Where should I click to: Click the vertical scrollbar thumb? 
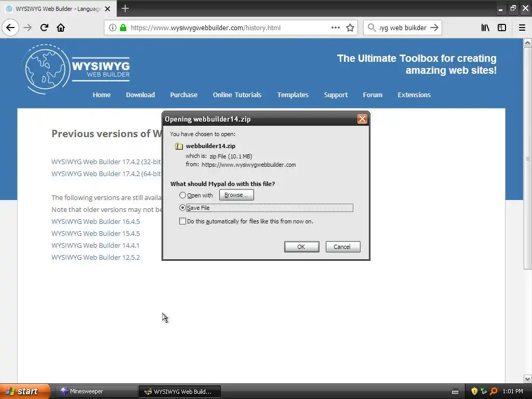coord(527,158)
